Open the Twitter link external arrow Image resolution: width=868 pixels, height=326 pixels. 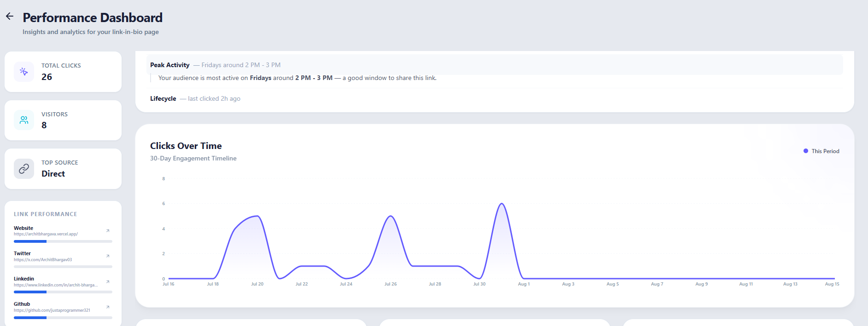coord(108,256)
